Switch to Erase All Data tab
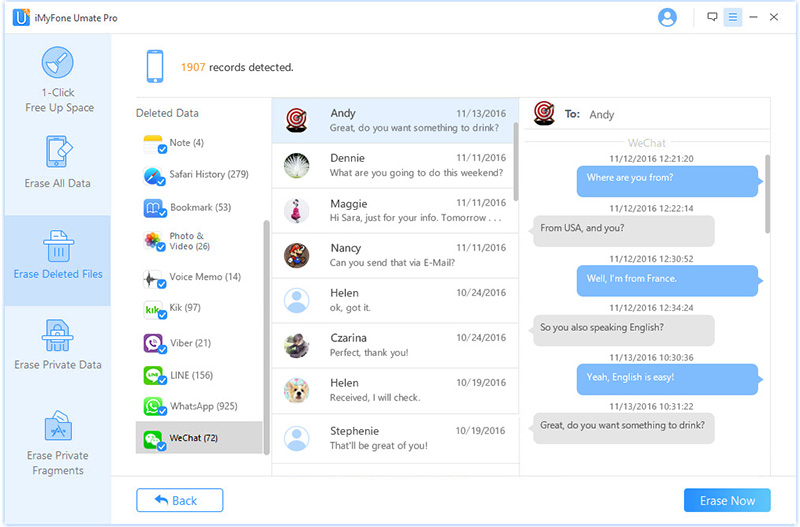800x527 pixels. [56, 162]
